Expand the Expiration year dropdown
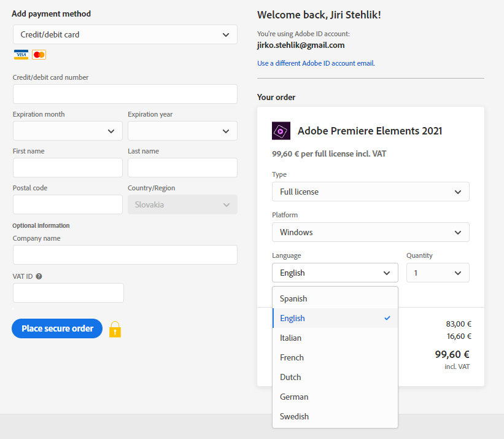This screenshot has width=504, height=439. [x=182, y=131]
